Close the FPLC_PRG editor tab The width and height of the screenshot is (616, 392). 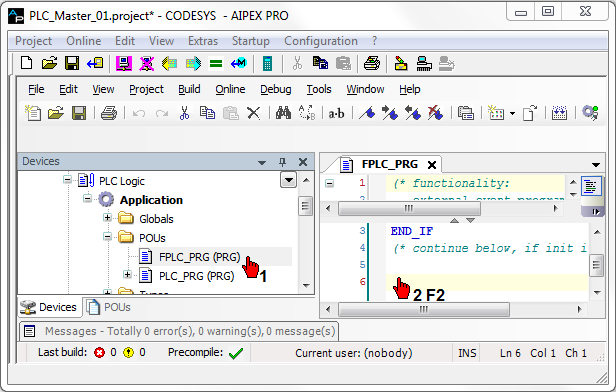point(432,165)
